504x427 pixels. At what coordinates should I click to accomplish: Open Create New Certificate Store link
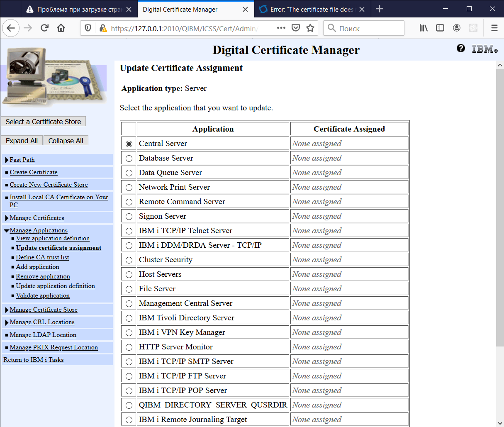tap(49, 185)
